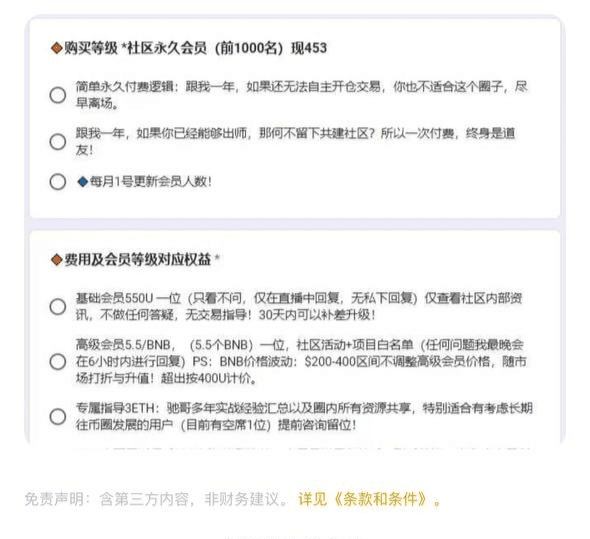The height and width of the screenshot is (539, 590).
Task: Open the 条款和条件 link
Action: pos(380,499)
